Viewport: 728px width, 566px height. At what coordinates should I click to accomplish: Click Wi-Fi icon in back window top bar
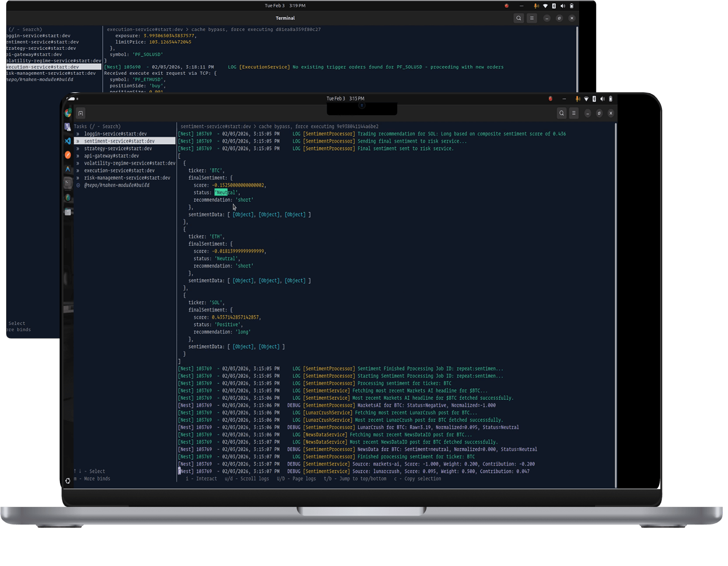tap(545, 6)
